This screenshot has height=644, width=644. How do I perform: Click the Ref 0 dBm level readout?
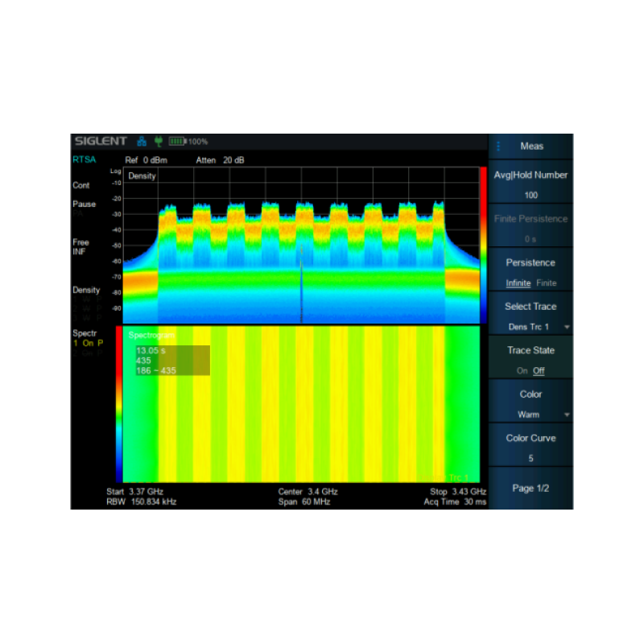145,160
